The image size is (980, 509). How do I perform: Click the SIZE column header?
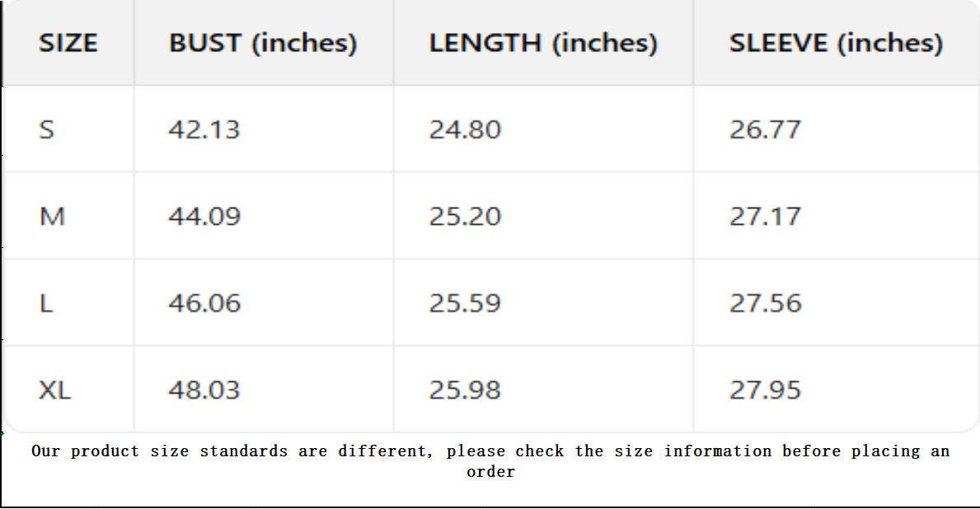pos(68,44)
